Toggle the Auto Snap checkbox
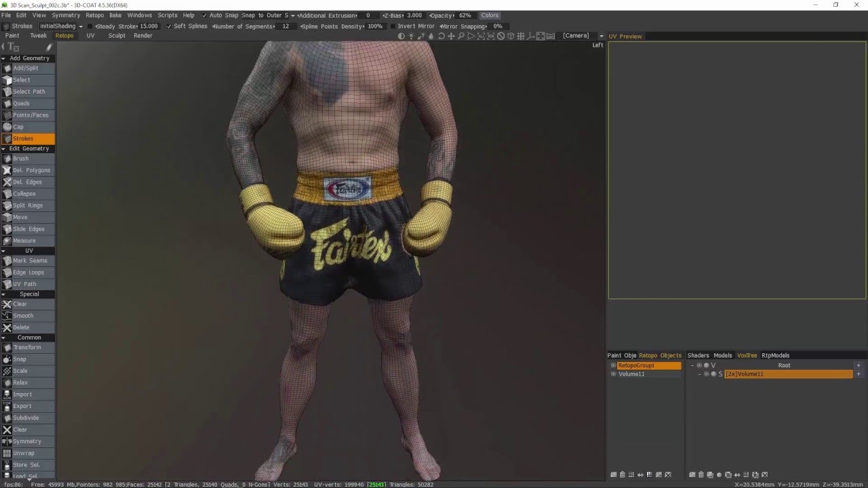The image size is (868, 488). tap(204, 15)
